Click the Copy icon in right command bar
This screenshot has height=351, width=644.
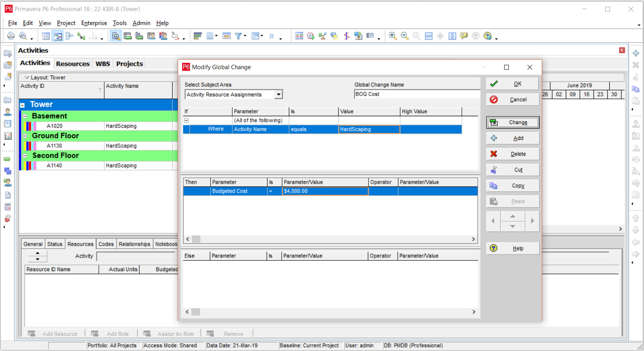(636, 89)
